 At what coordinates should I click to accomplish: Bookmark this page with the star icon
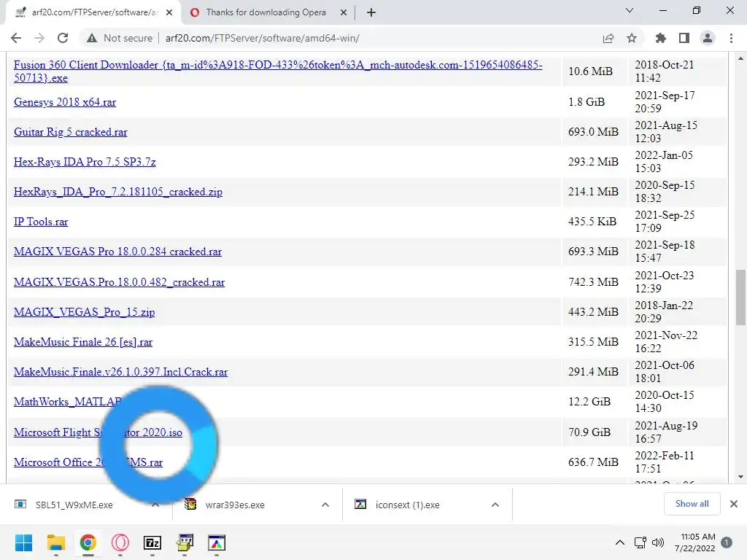632,38
